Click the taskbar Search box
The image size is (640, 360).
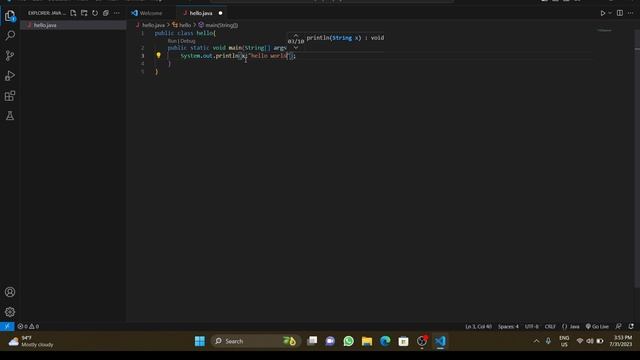[x=256, y=341]
